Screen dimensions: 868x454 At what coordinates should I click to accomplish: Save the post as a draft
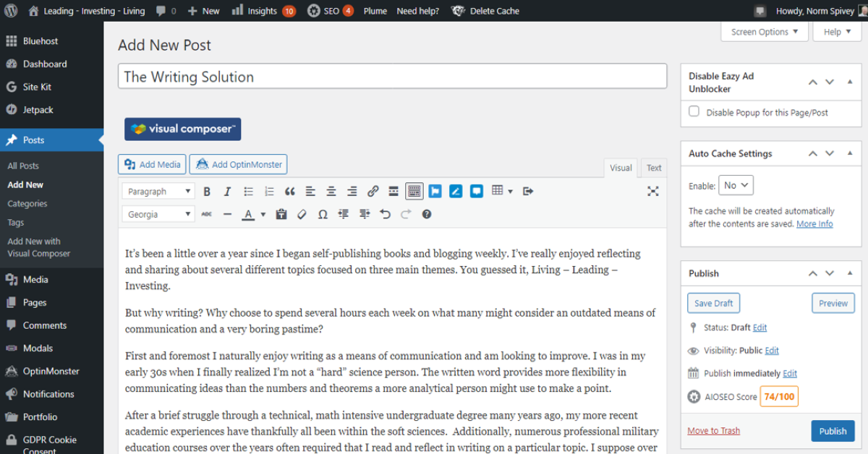point(713,303)
